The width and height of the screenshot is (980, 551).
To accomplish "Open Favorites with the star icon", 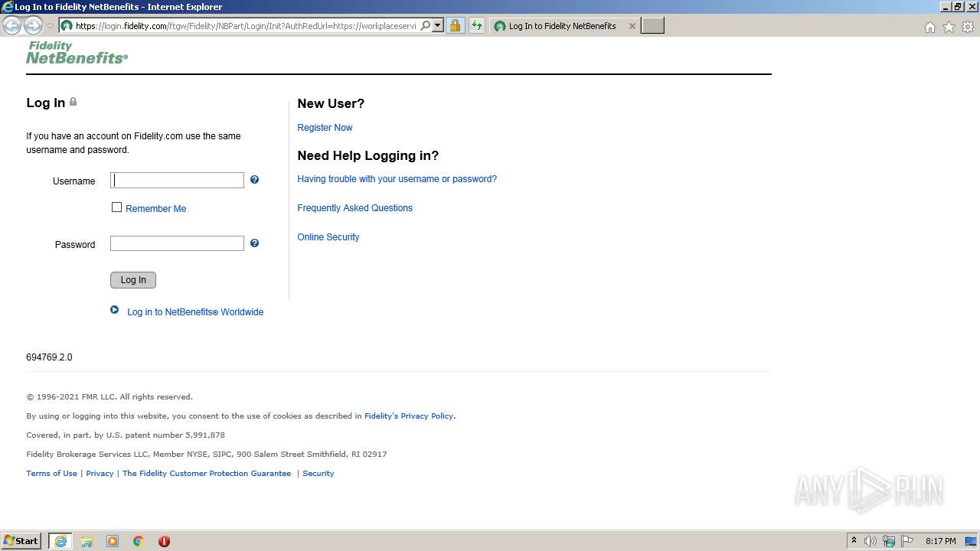I will click(x=949, y=27).
